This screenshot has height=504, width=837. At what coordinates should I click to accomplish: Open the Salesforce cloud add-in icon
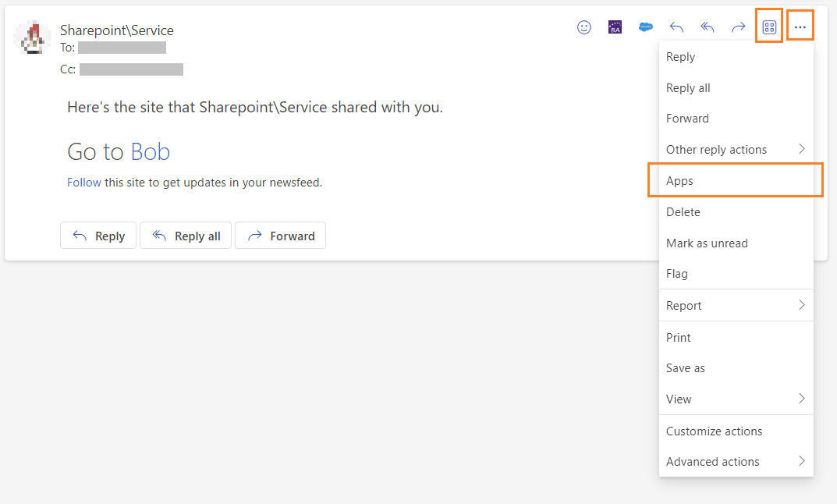[646, 27]
